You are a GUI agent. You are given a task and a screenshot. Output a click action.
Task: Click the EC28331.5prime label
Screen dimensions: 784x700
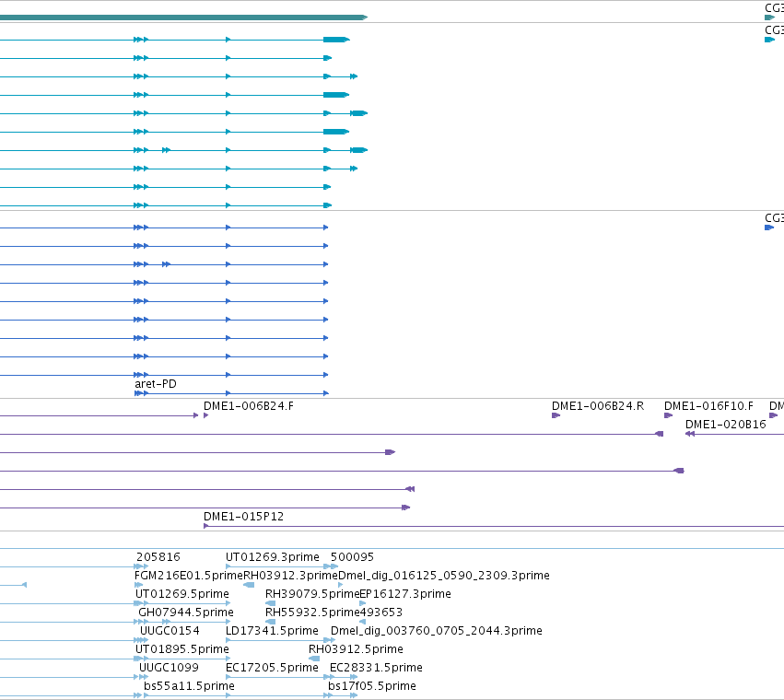pos(376,668)
